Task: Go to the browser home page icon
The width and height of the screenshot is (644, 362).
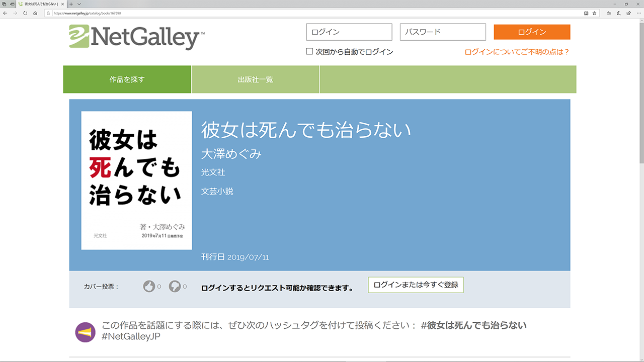Action: click(x=35, y=13)
